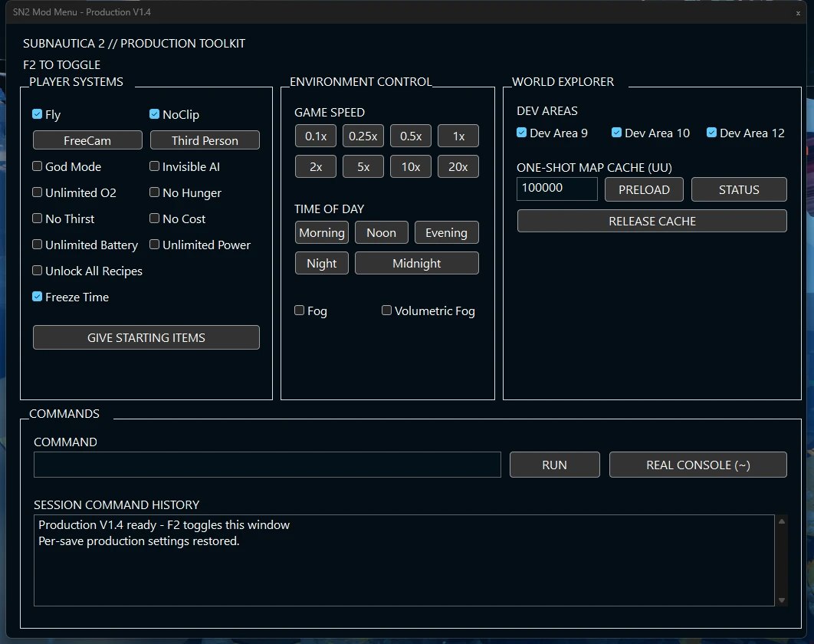Set time of day to Morning
The image size is (814, 644).
point(322,232)
